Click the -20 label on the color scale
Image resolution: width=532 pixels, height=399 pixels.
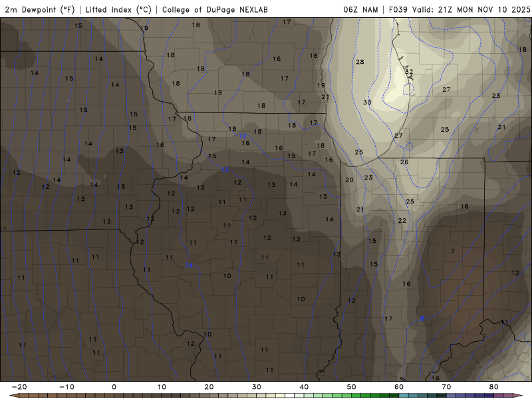(19, 387)
